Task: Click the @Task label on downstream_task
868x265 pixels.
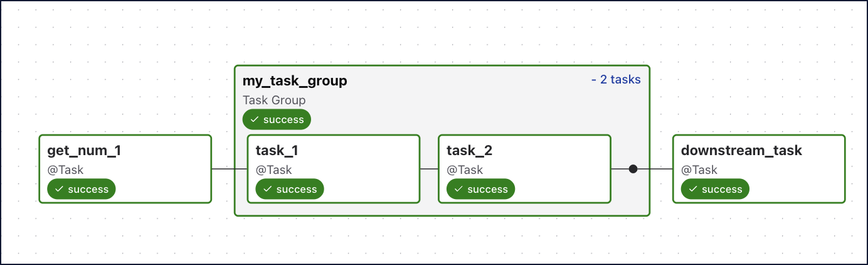Action: (x=699, y=170)
